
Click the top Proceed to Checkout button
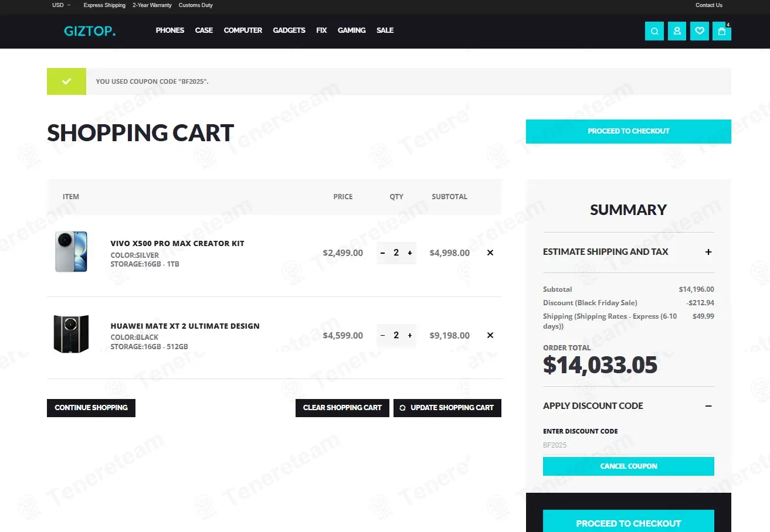[x=629, y=131]
